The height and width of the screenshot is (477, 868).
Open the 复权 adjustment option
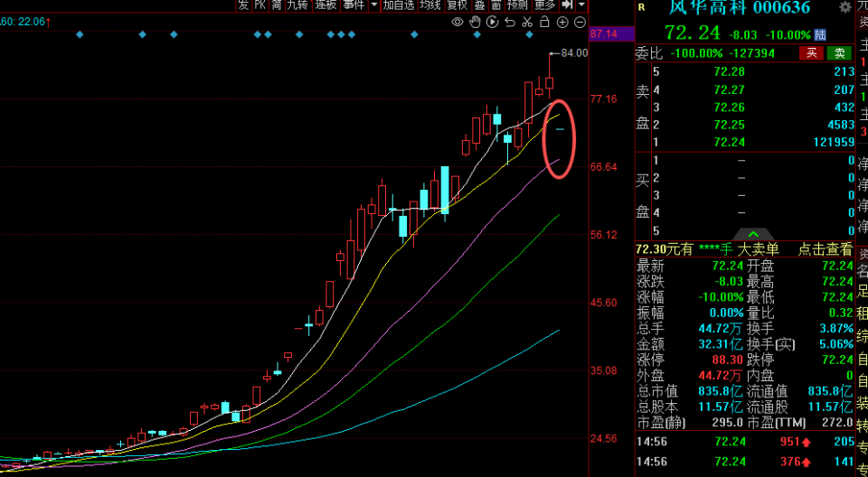pos(458,5)
